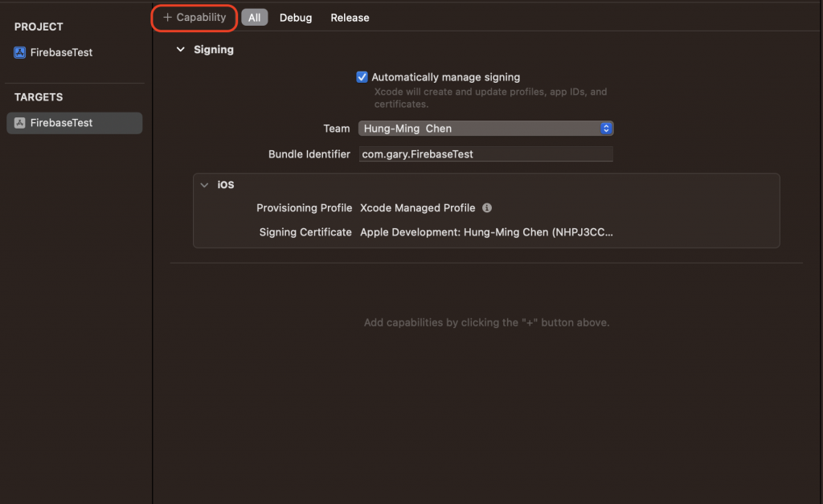Click the Apple Development signing certificate value

coord(486,232)
